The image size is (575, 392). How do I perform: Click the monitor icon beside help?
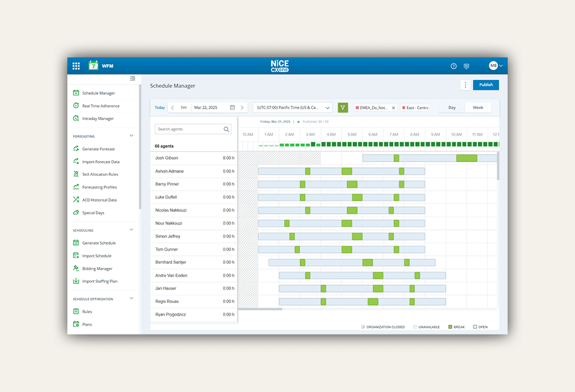coord(466,66)
